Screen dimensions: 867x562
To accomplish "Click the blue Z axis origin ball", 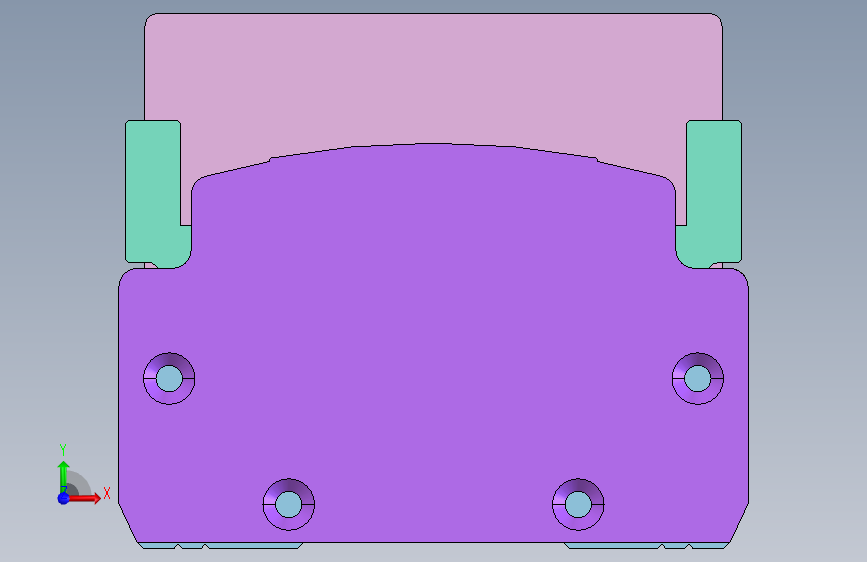I will point(63,498).
